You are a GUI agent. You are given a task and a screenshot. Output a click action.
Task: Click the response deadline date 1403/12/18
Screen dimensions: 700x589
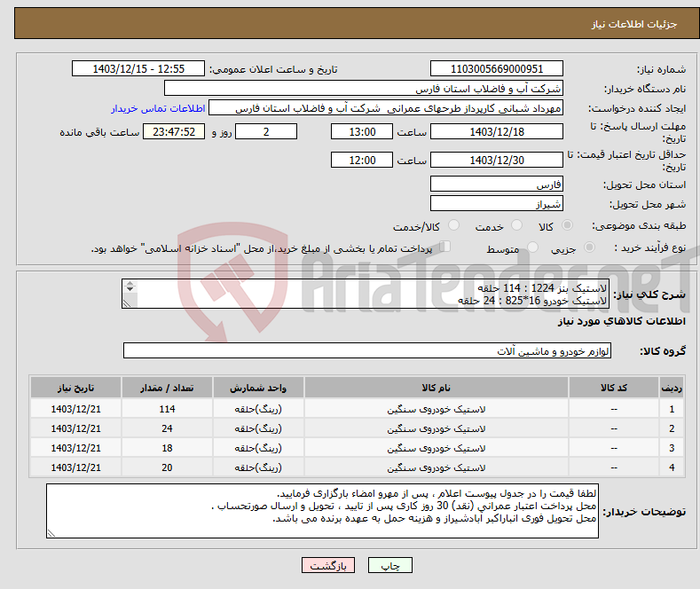click(497, 131)
